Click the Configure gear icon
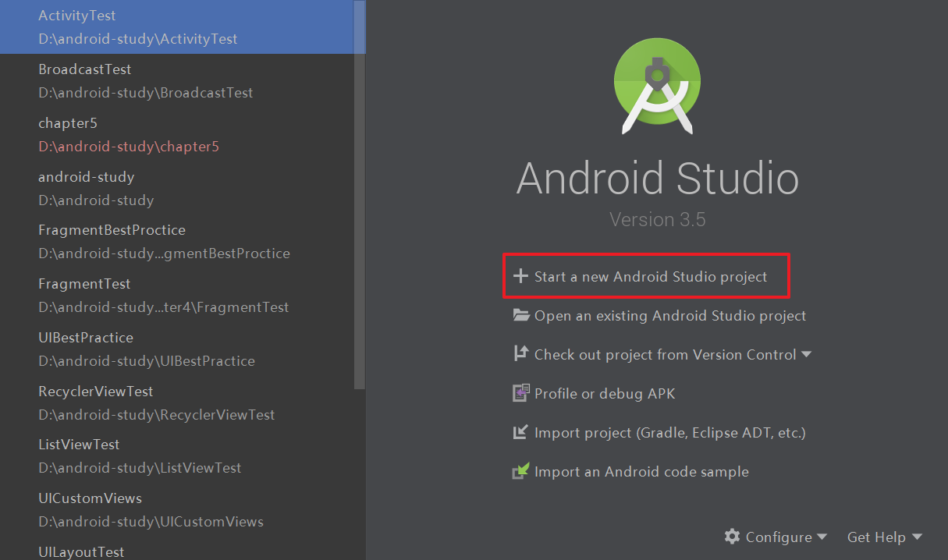 732,537
